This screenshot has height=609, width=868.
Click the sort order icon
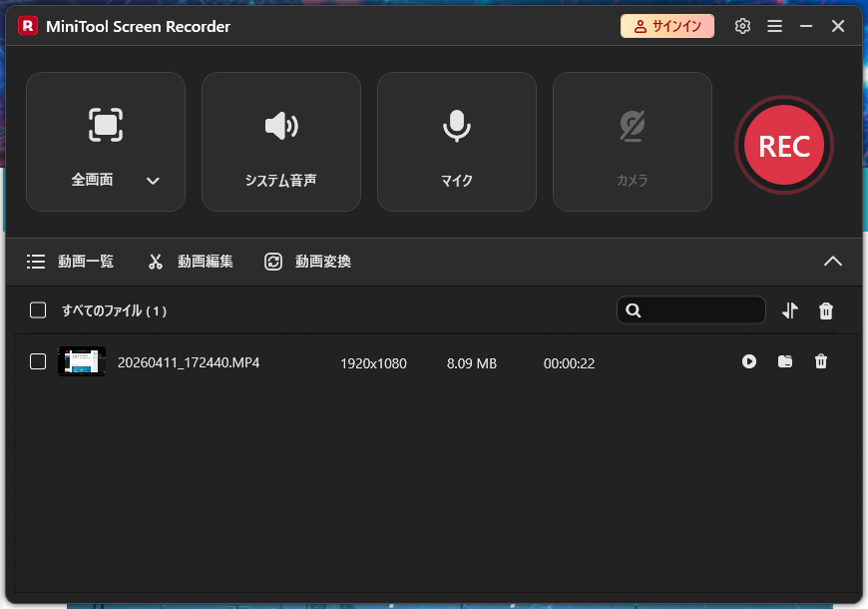click(x=790, y=310)
